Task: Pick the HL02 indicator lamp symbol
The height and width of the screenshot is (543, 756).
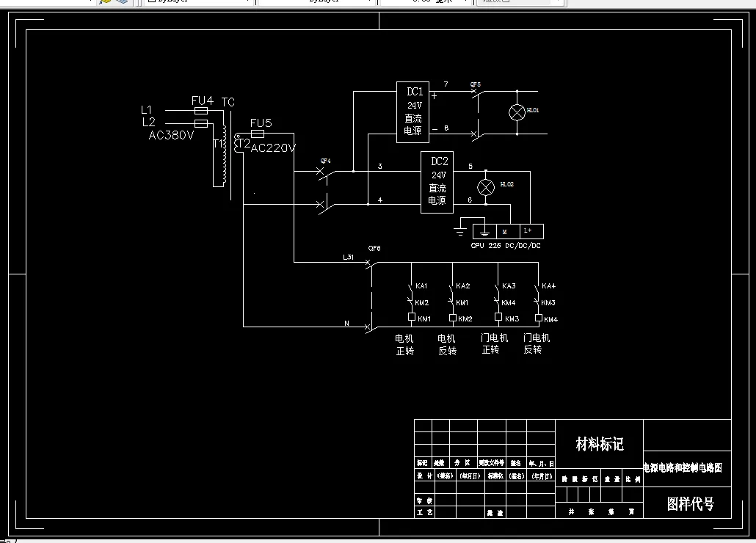Action: point(485,187)
